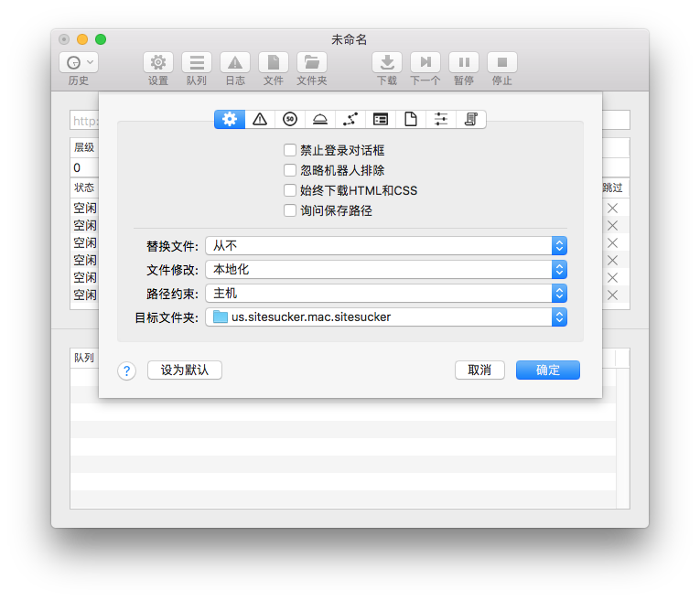Check 始终下载HTML和CSS option
Viewport: 700px width, 601px height.
click(x=290, y=190)
